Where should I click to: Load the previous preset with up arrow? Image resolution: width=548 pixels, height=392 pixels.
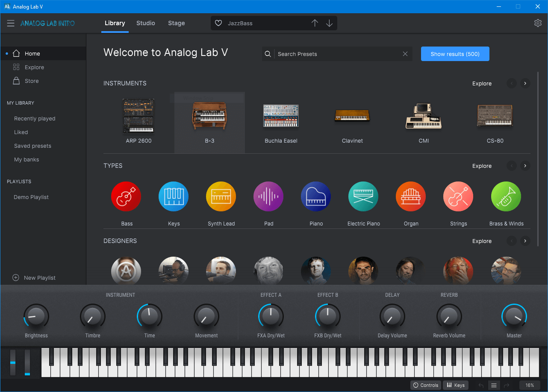tap(315, 23)
